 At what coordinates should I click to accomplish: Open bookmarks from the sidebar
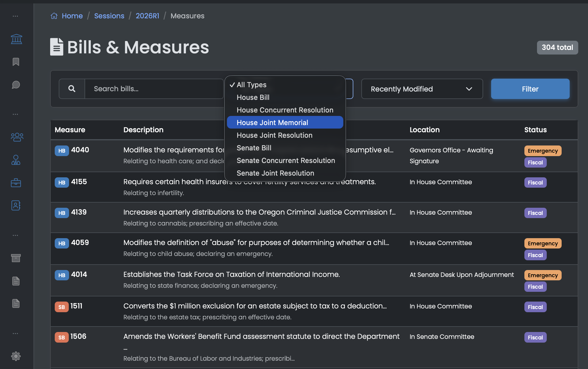pos(16,62)
